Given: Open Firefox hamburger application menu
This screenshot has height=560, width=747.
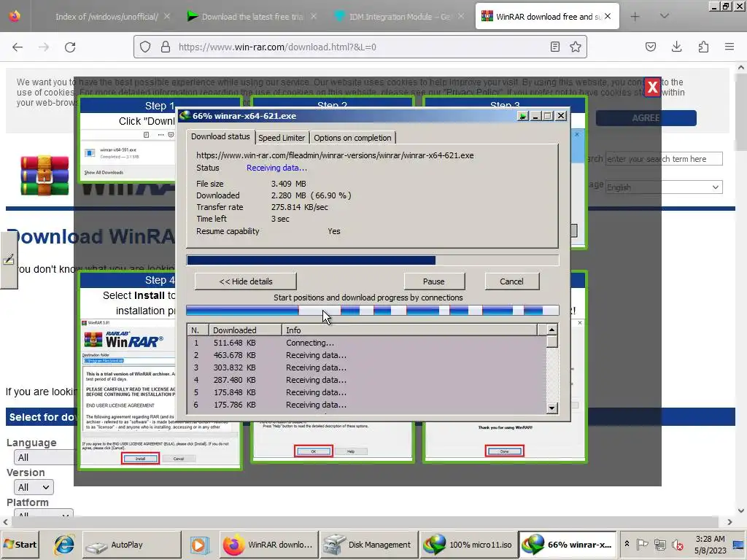Looking at the screenshot, I should coord(729,47).
